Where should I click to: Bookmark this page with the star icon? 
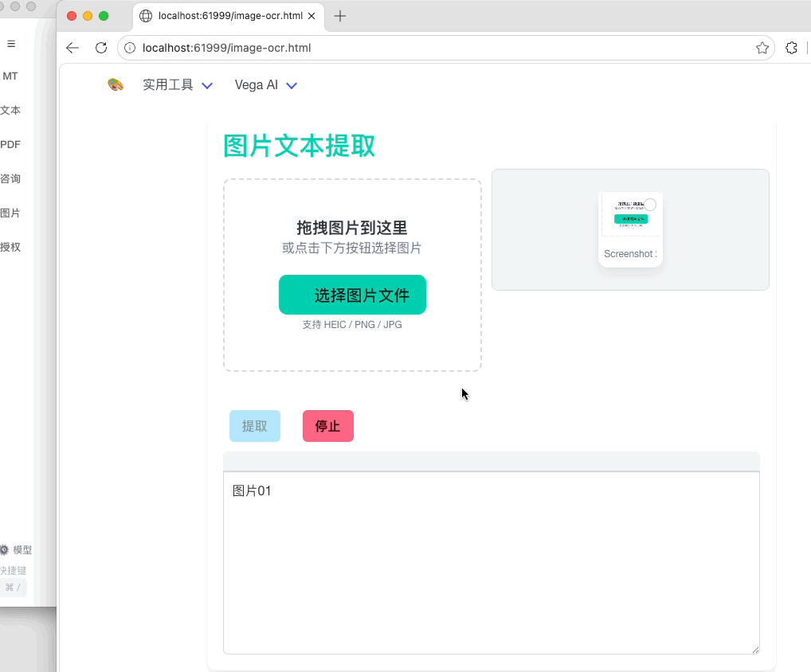tap(762, 48)
